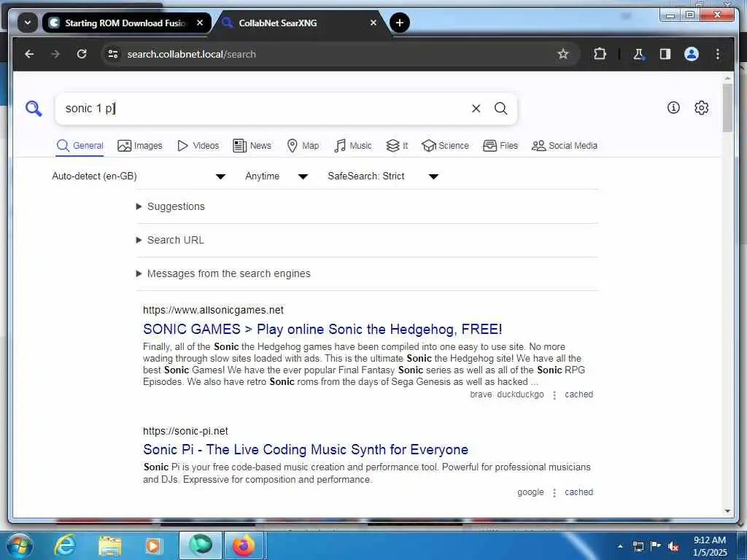
Task: Open cached version of Sonic Pi result
Action: (x=578, y=492)
